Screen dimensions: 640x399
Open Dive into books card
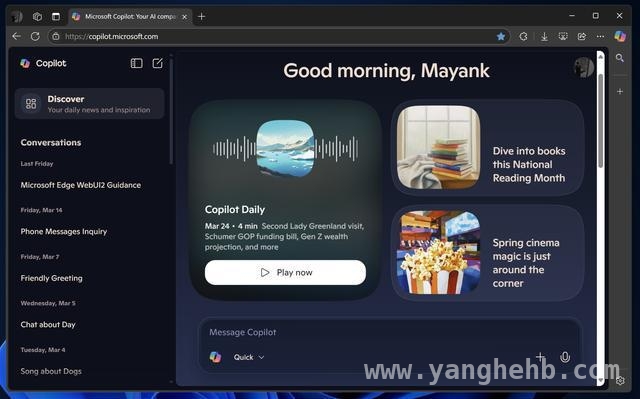488,148
